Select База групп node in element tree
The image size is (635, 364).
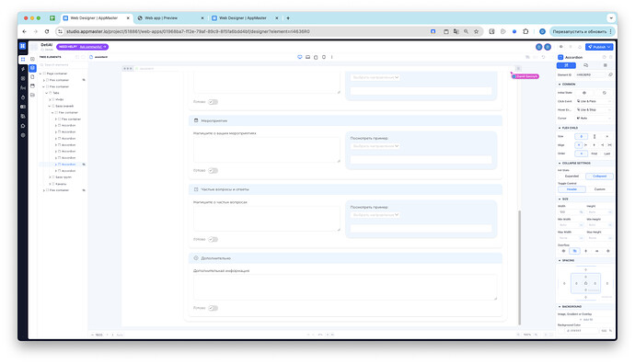tap(63, 177)
